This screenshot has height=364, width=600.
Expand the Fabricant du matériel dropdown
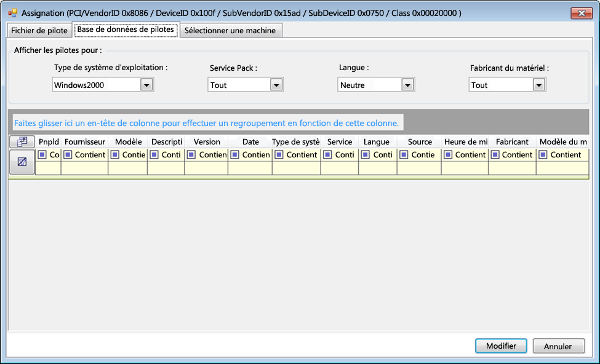coord(538,85)
